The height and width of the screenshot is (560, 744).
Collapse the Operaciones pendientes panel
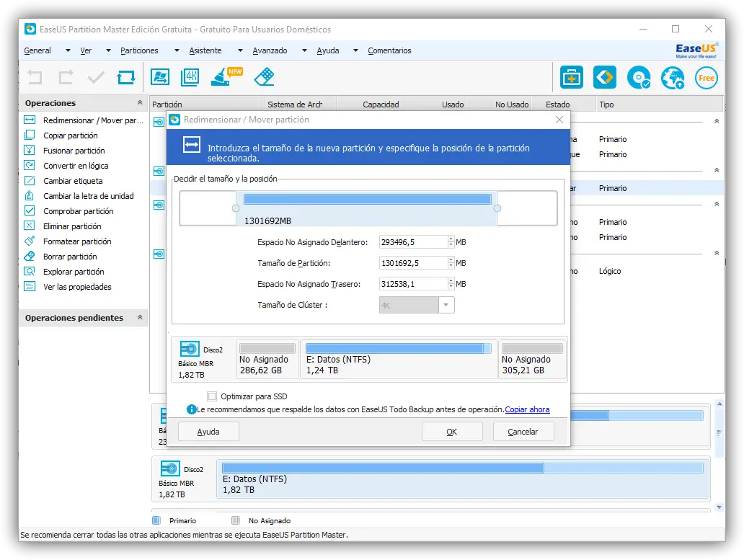click(140, 318)
